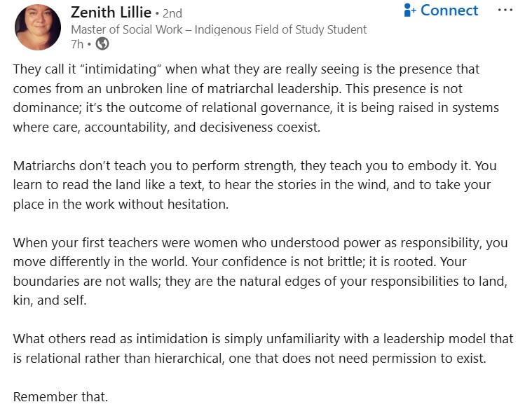Click the 7h post timestamp

pos(77,44)
